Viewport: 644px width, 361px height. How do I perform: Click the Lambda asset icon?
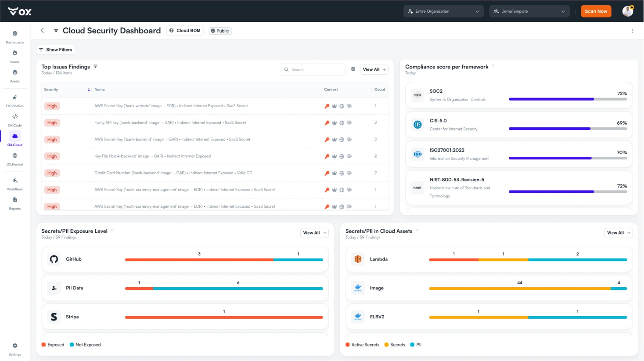(x=358, y=259)
